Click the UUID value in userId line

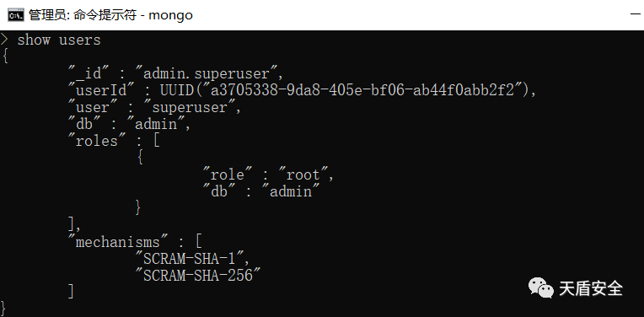coord(347,90)
